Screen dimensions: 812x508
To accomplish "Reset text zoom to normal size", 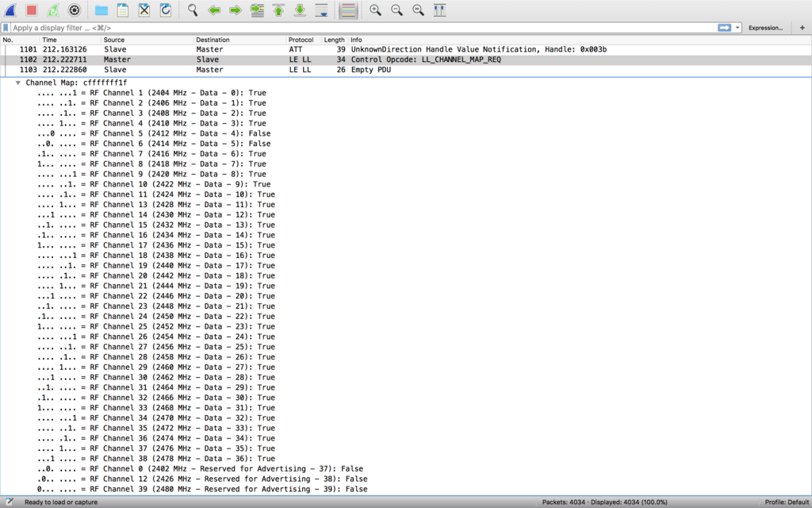I will pos(419,10).
